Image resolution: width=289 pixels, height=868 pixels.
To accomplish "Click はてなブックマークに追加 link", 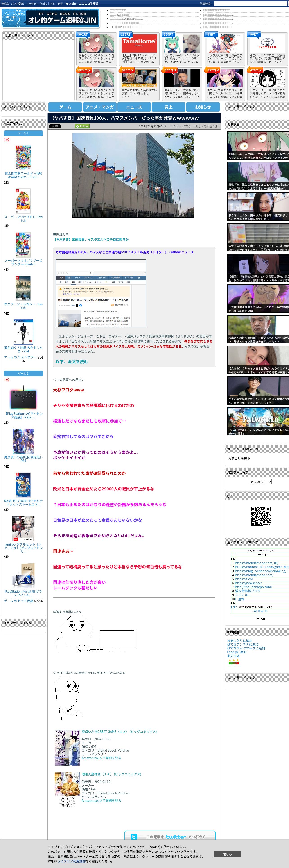I will click(246, 648).
